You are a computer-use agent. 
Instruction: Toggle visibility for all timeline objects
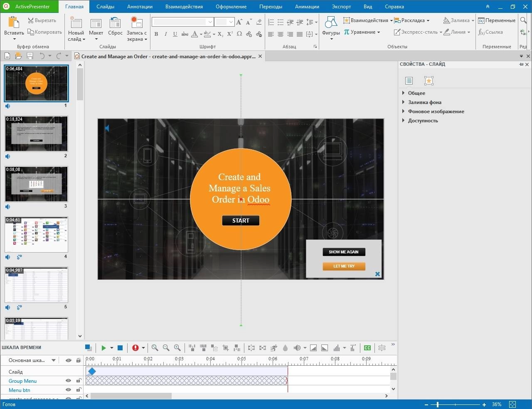coord(69,360)
